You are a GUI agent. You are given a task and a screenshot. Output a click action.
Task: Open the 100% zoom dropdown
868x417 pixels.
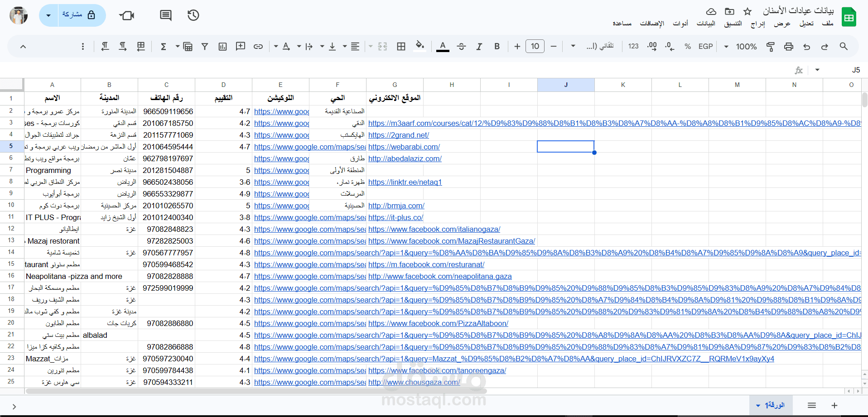742,46
